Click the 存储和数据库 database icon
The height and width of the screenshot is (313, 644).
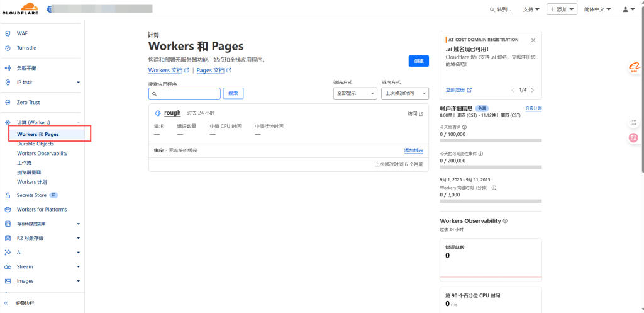8,224
